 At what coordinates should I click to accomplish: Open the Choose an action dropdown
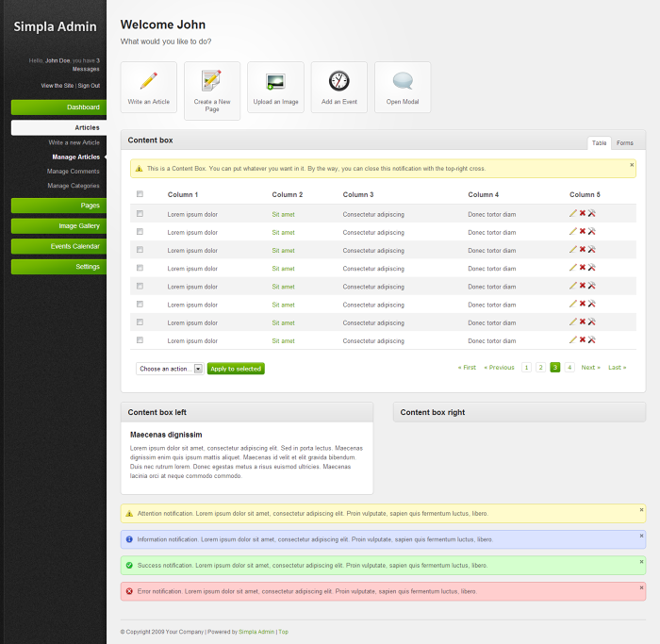click(x=170, y=369)
